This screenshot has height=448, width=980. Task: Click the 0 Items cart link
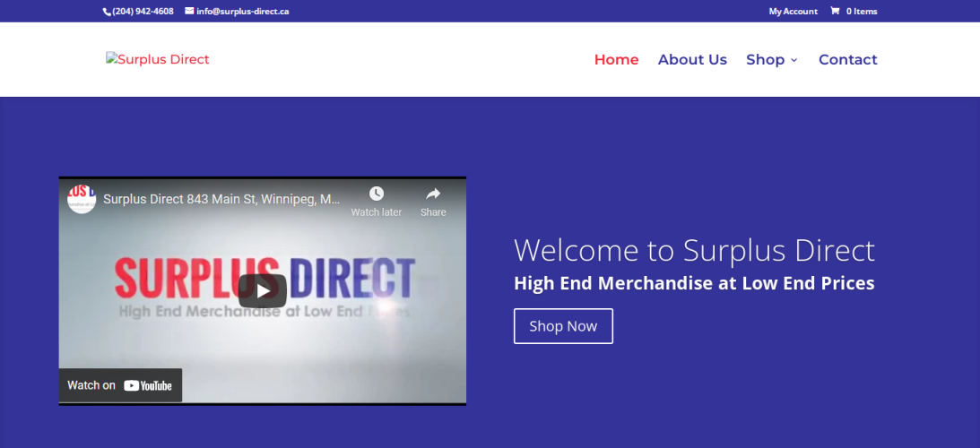click(862, 12)
